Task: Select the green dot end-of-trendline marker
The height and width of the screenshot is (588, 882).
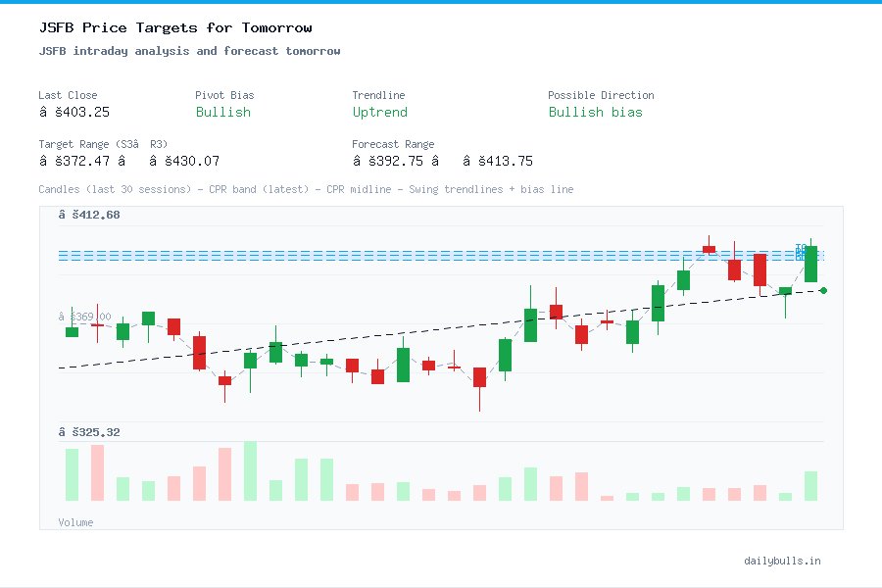Action: pyautogui.click(x=823, y=290)
